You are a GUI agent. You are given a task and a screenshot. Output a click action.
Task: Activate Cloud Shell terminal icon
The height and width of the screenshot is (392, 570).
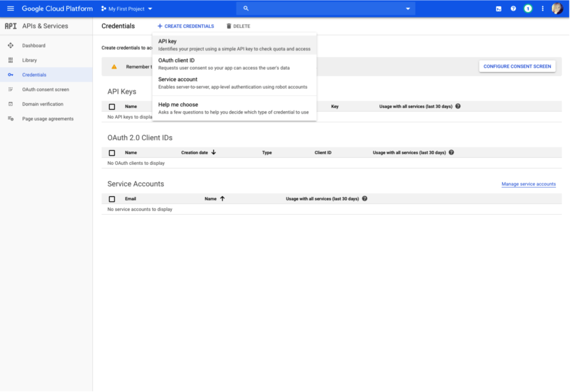tap(499, 9)
